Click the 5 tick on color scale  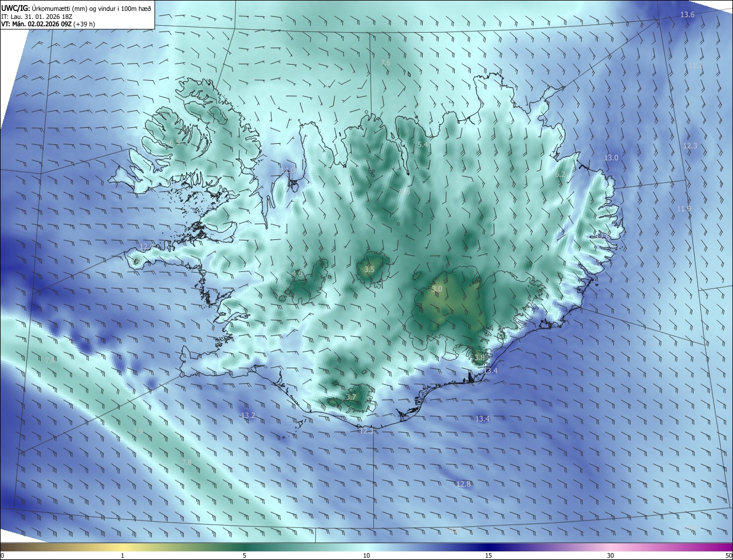(245, 555)
